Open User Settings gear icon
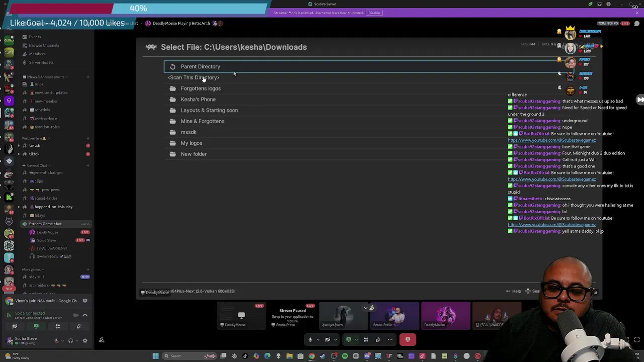644x362 pixels. (85, 340)
